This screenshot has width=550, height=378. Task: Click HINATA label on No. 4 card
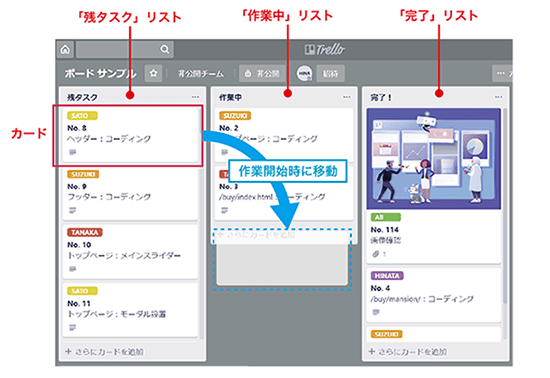click(387, 276)
